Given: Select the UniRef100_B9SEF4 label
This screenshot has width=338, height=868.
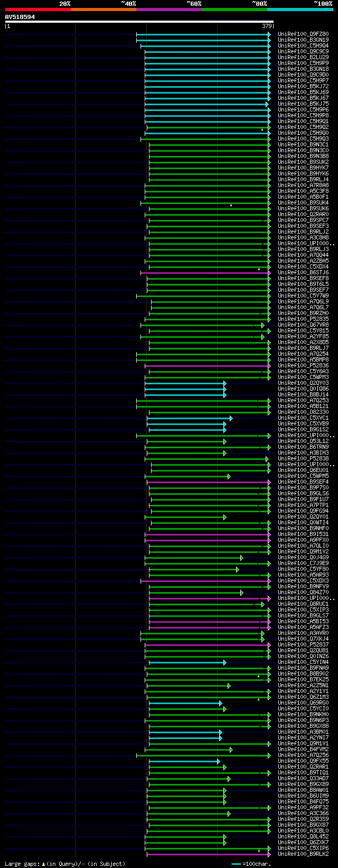Looking at the screenshot, I should coord(303,482).
